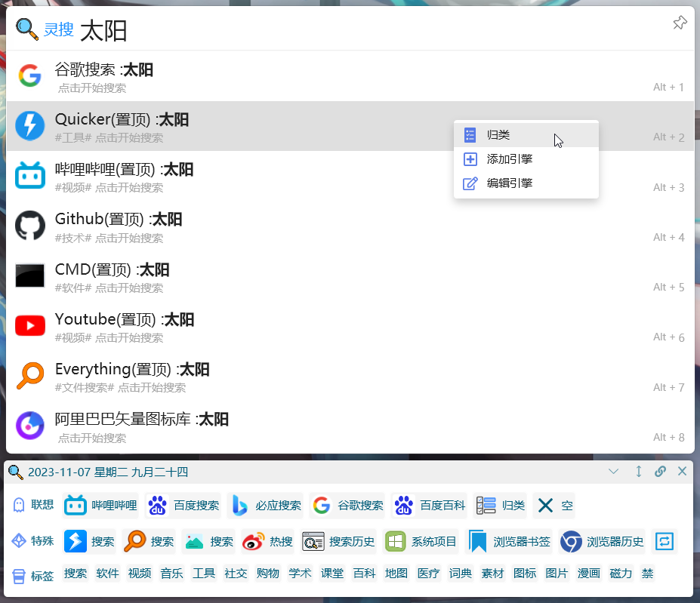The image size is (700, 603).
Task: Click the Quicker lightning bolt icon
Action: (x=30, y=125)
